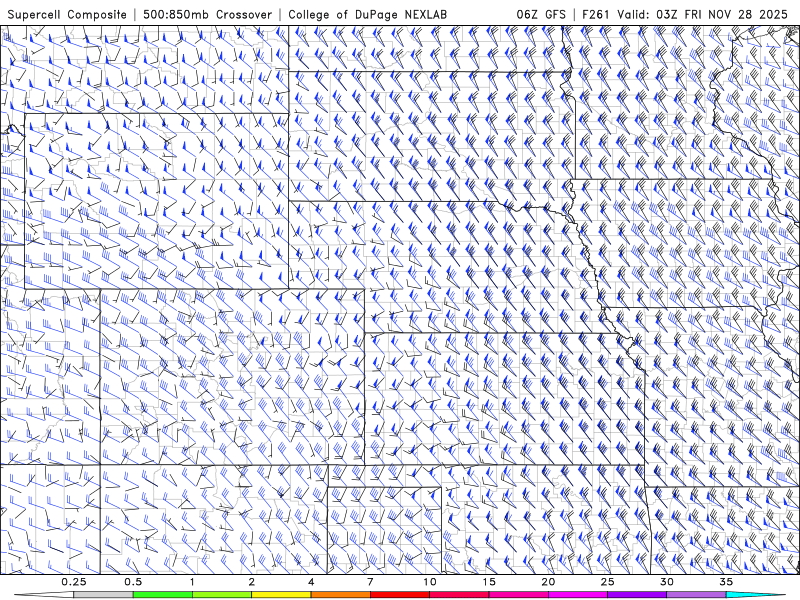Select the orange 4–7 color bar segment
The width and height of the screenshot is (800, 600).
[340, 595]
